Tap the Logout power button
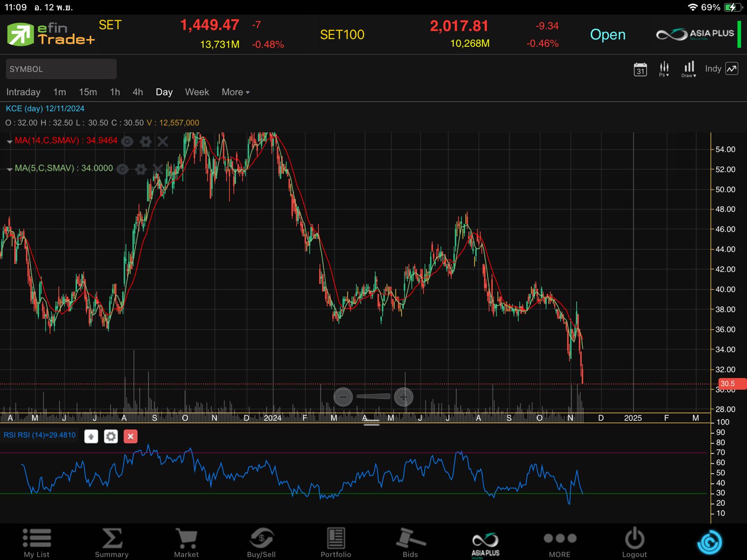Screen dimensions: 747x560 pos(634,543)
